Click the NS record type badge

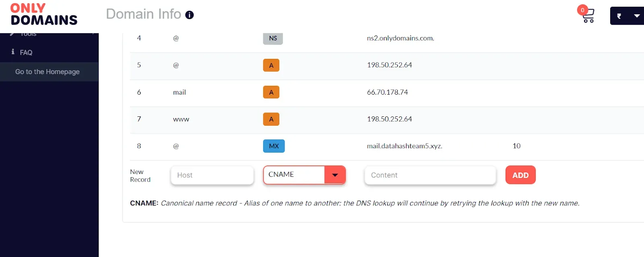[x=273, y=38]
